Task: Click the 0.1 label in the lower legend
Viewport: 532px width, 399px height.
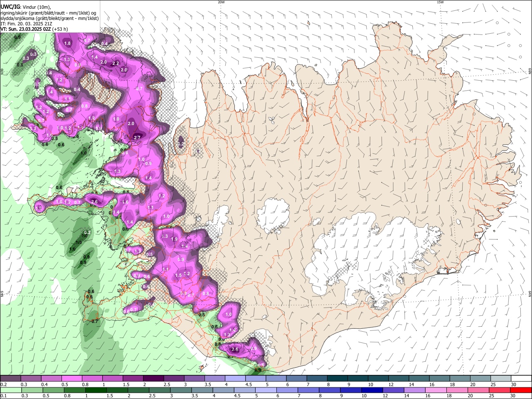Action: pyautogui.click(x=3, y=396)
